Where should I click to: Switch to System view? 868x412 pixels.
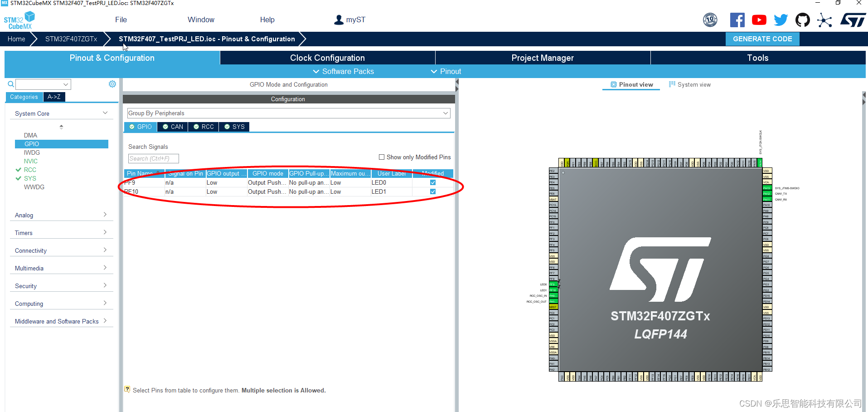click(x=689, y=84)
